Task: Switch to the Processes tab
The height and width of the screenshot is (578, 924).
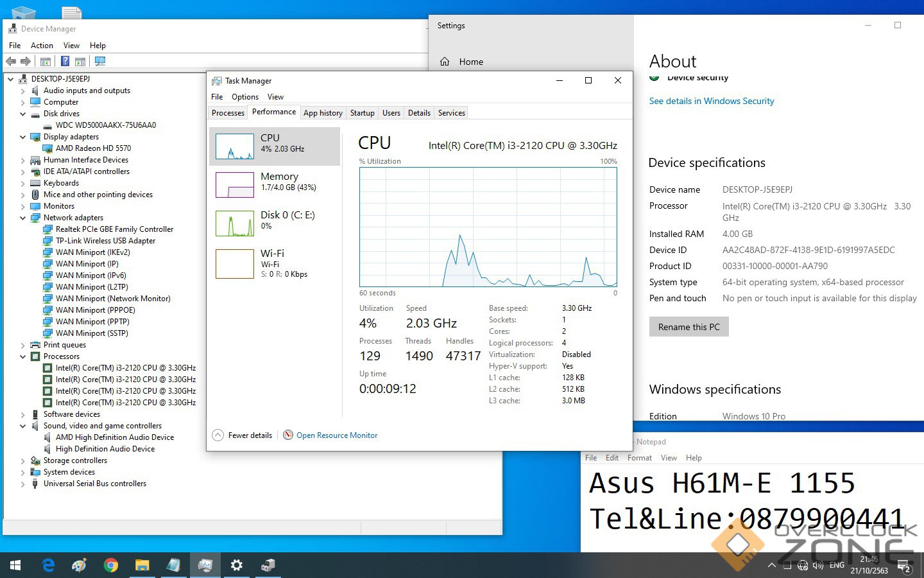Action: coord(228,113)
